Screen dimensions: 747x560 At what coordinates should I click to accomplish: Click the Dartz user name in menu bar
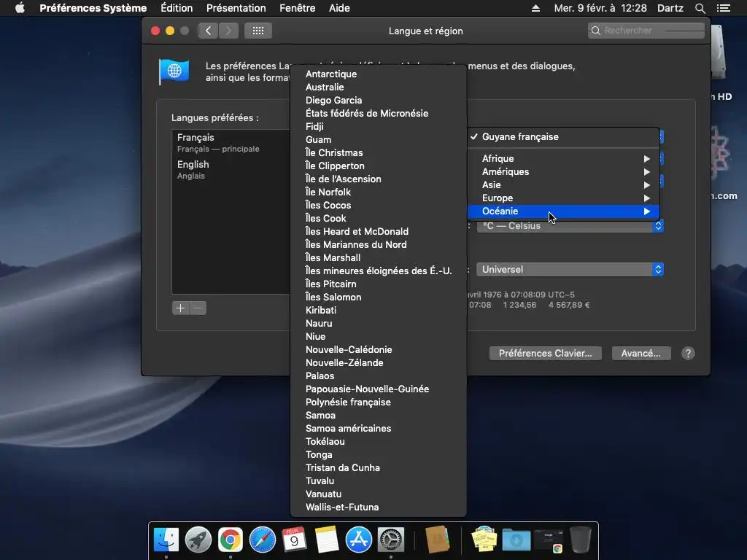pos(670,8)
